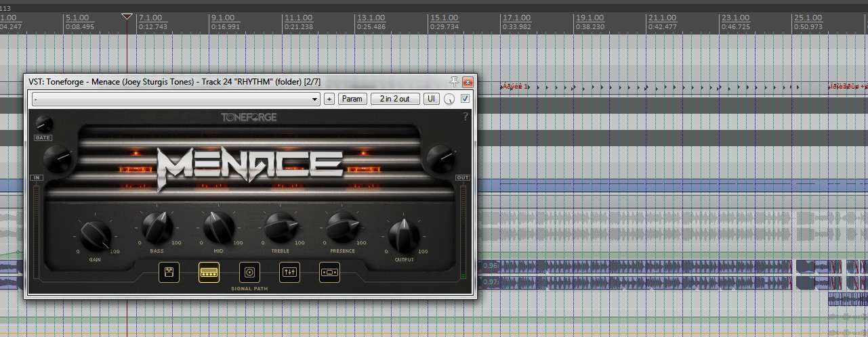Click the Param button
Image resolution: width=868 pixels, height=337 pixels.
tap(352, 99)
